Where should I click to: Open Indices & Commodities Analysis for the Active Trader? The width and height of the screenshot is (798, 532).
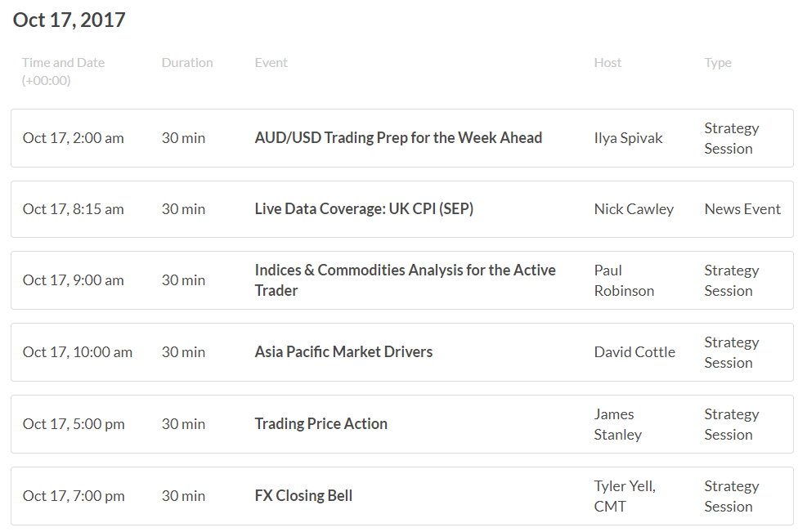[405, 280]
